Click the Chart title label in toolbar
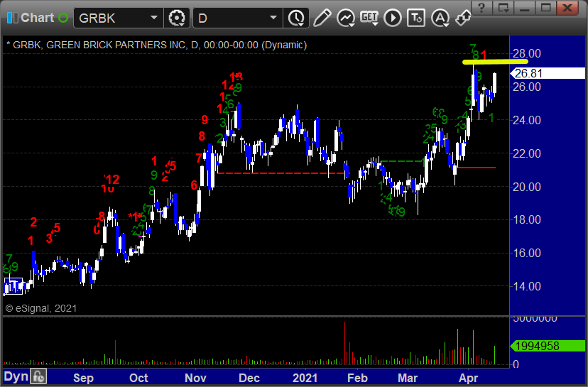Image resolution: width=588 pixels, height=387 pixels. click(38, 18)
